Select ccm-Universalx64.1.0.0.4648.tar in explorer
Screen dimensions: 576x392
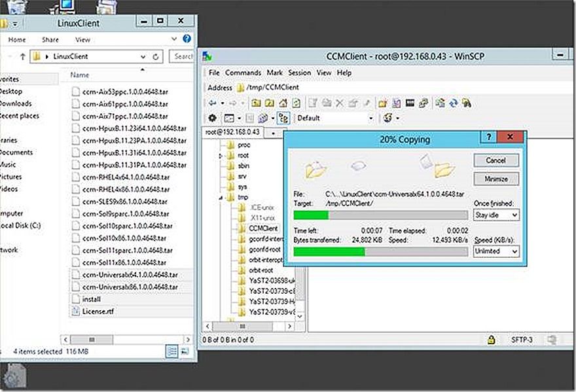(130, 275)
